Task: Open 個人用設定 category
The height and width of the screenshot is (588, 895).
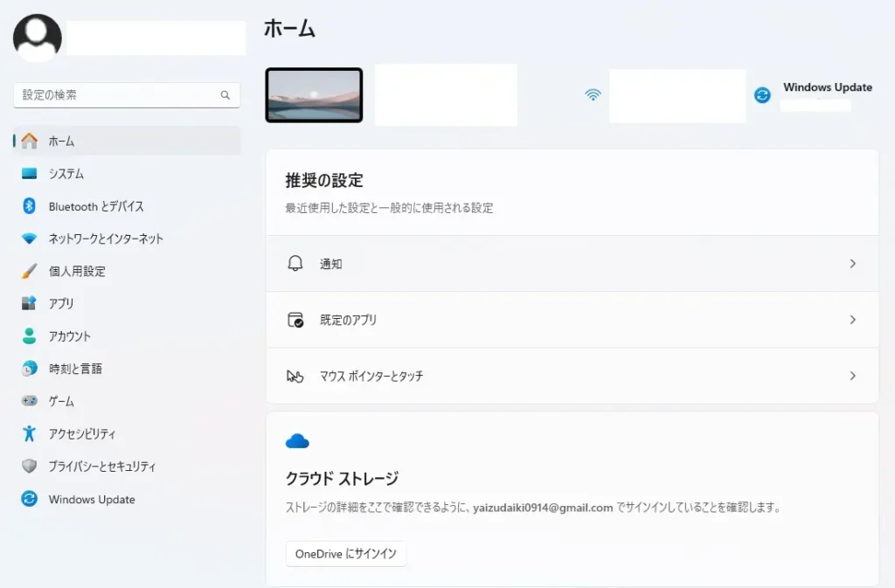Action: pos(127,271)
